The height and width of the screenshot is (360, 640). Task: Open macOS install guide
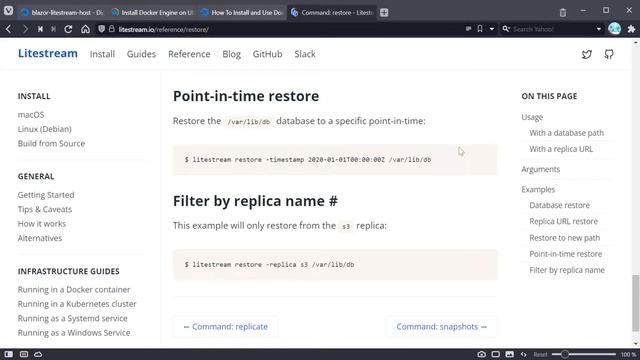pos(31,115)
